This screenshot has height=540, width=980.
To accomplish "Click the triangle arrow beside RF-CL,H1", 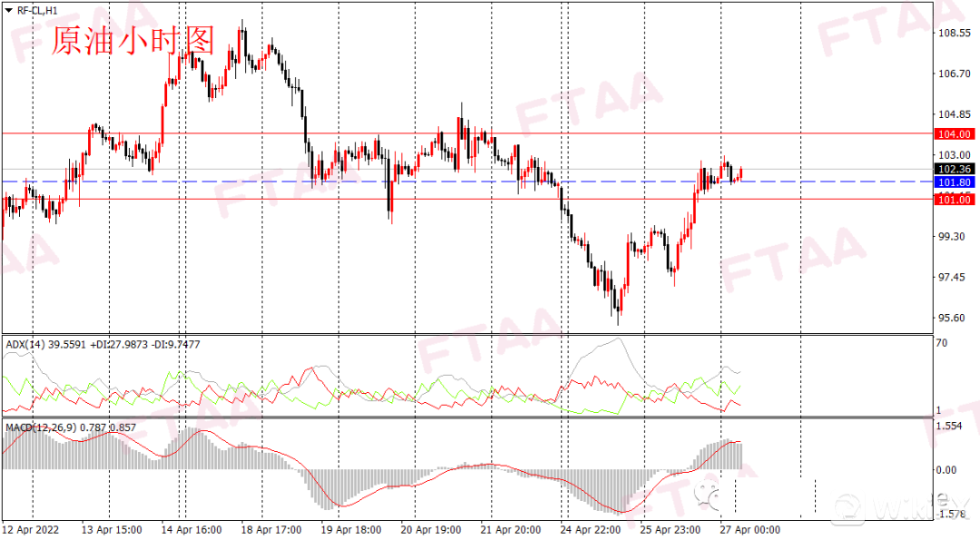I will pos(8,10).
